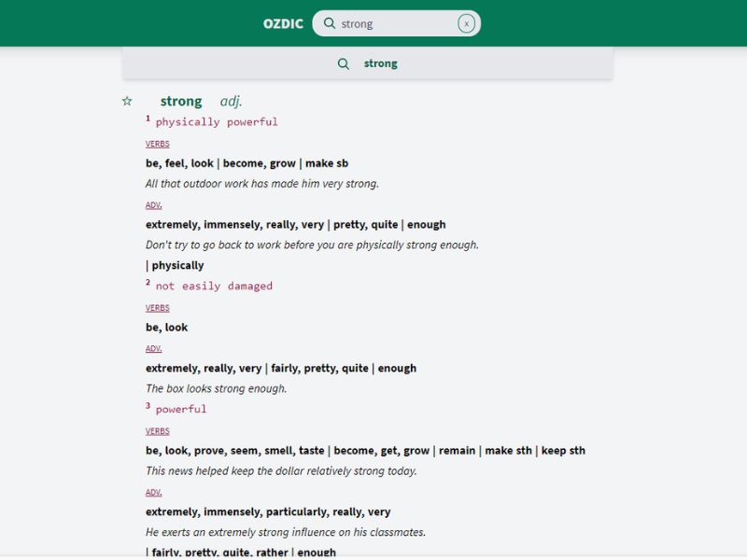Clear the search with the x button

pyautogui.click(x=466, y=23)
